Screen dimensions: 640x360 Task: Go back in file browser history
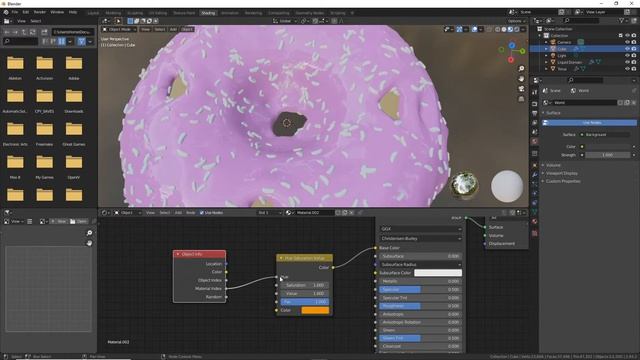(x=7, y=31)
